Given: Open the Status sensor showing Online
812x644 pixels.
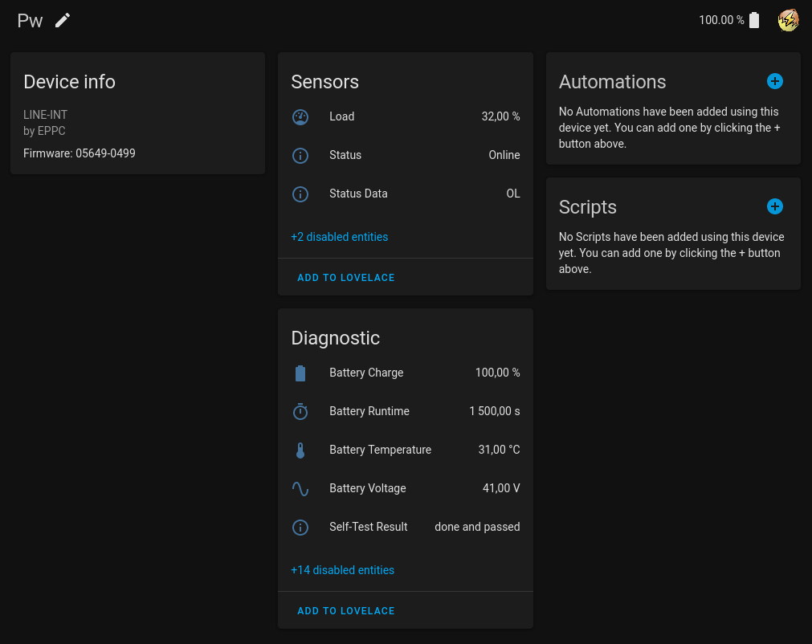Looking at the screenshot, I should pos(405,155).
